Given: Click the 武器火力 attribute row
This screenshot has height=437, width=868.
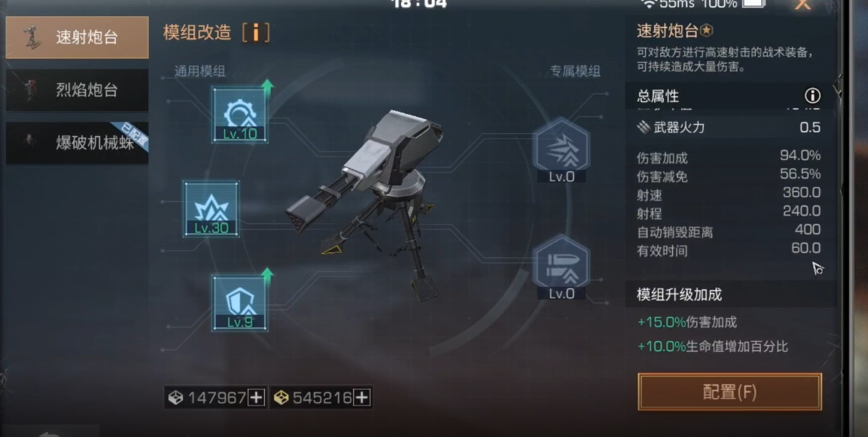Looking at the screenshot, I should pyautogui.click(x=729, y=127).
